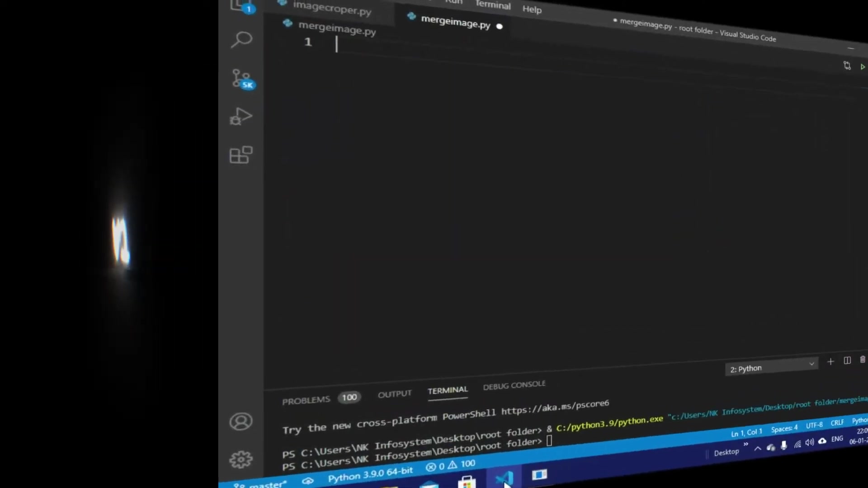Open the Terminal menu

493,5
